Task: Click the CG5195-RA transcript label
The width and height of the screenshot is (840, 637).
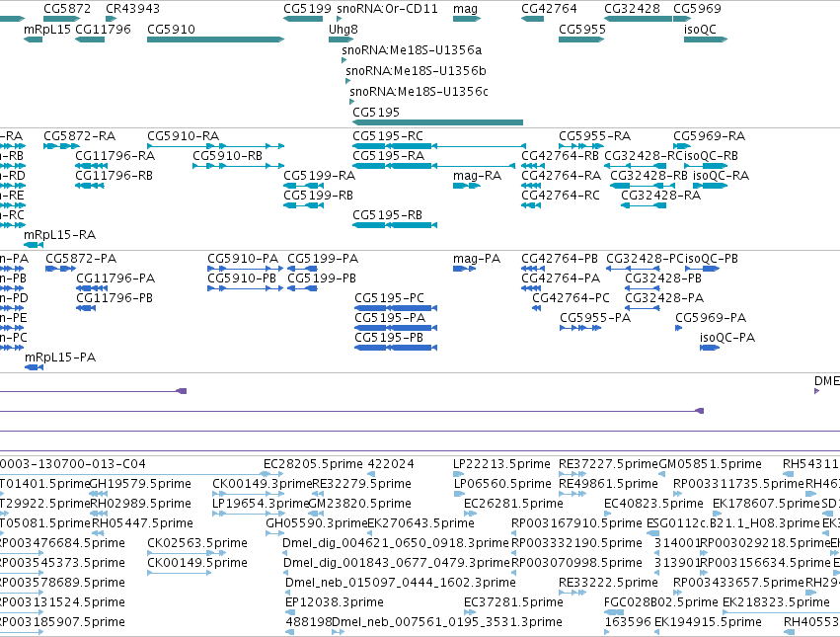Action: (388, 156)
